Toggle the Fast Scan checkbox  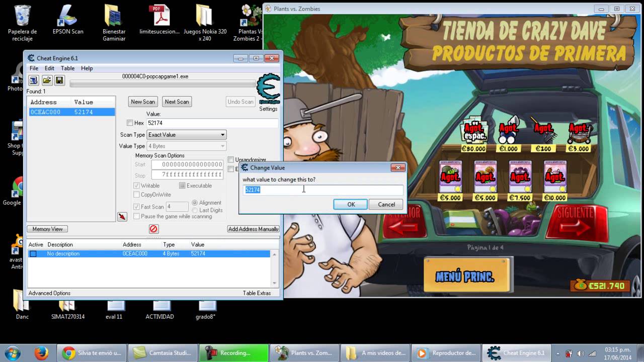(x=136, y=207)
